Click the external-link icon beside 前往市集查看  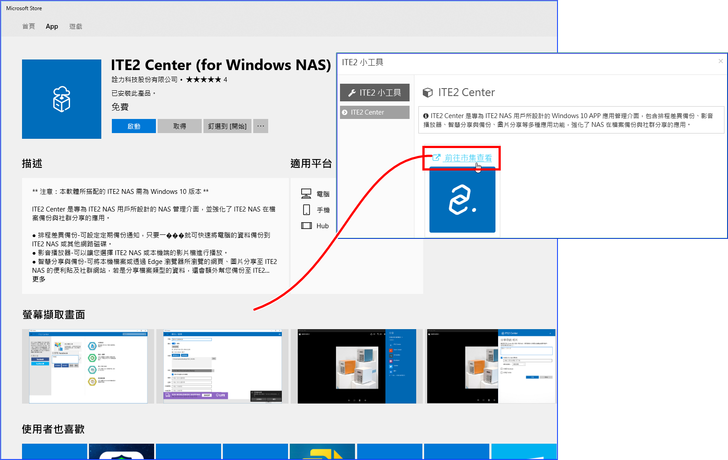click(x=436, y=158)
